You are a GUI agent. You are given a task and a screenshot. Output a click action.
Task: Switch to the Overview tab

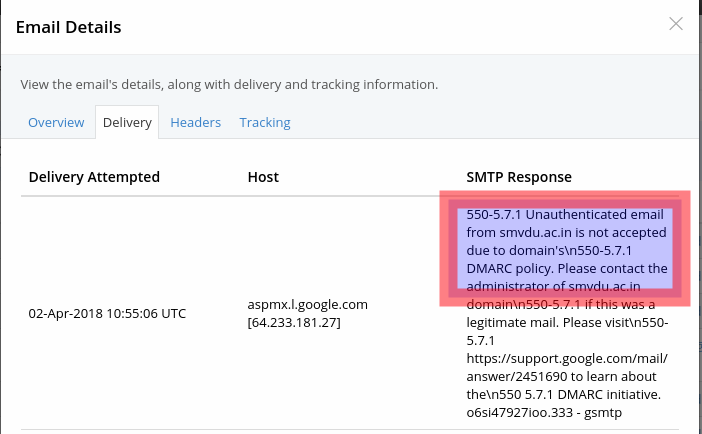(x=56, y=123)
